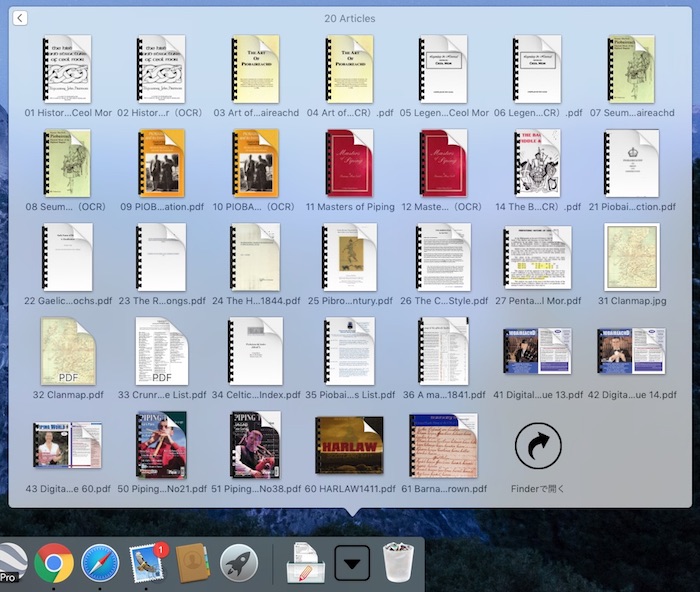
Task: Open 06 Legen...CR) .pdf document
Action: (x=537, y=70)
